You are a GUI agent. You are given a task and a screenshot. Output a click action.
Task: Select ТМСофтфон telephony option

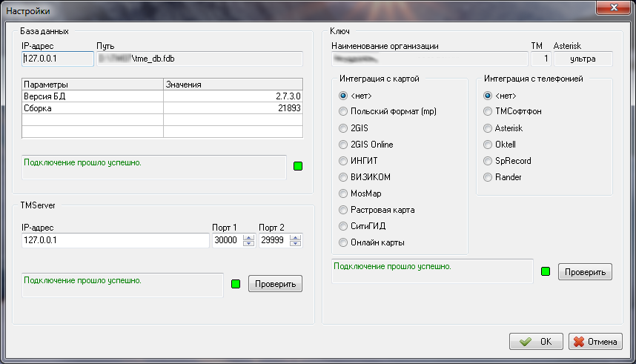tap(488, 112)
